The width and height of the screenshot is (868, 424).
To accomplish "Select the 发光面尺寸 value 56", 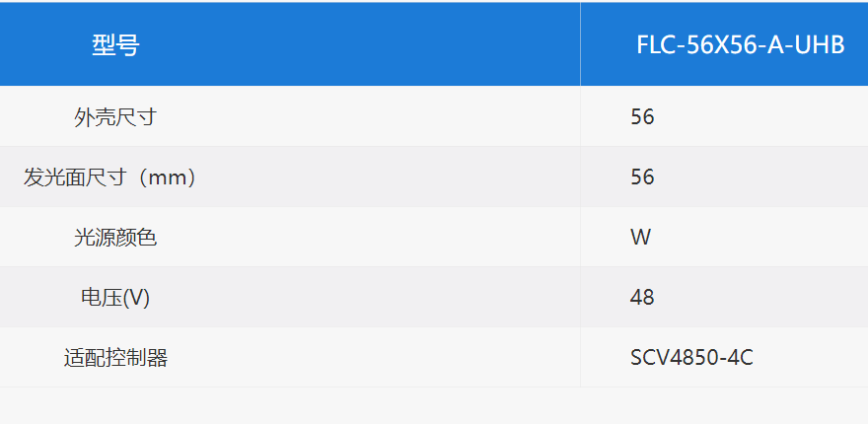I will 642,177.
